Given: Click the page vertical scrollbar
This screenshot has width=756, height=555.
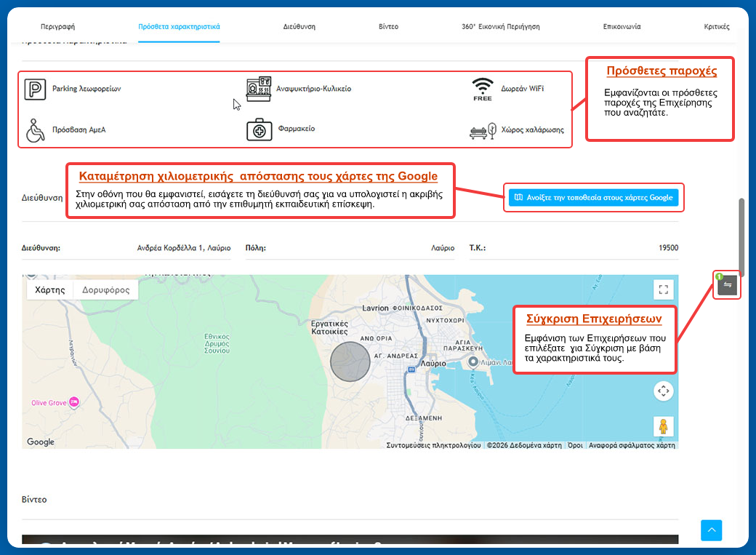Looking at the screenshot, I should 741,236.
